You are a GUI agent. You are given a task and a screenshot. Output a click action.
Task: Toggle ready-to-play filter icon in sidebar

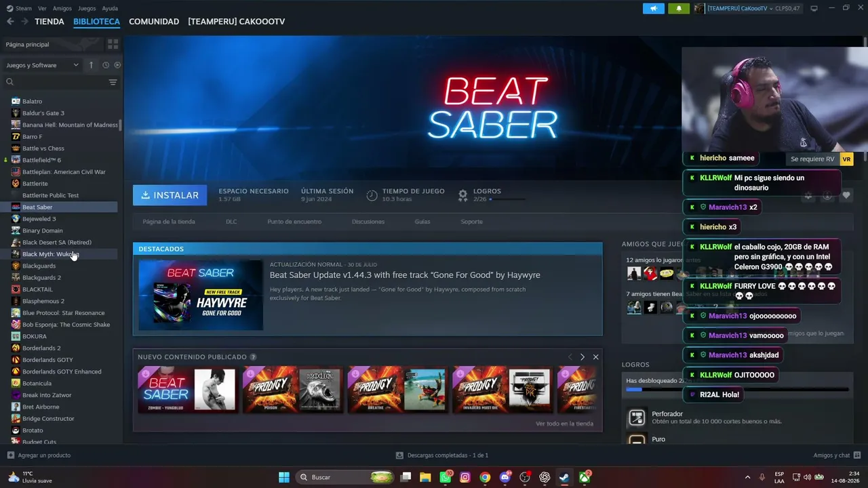click(117, 65)
